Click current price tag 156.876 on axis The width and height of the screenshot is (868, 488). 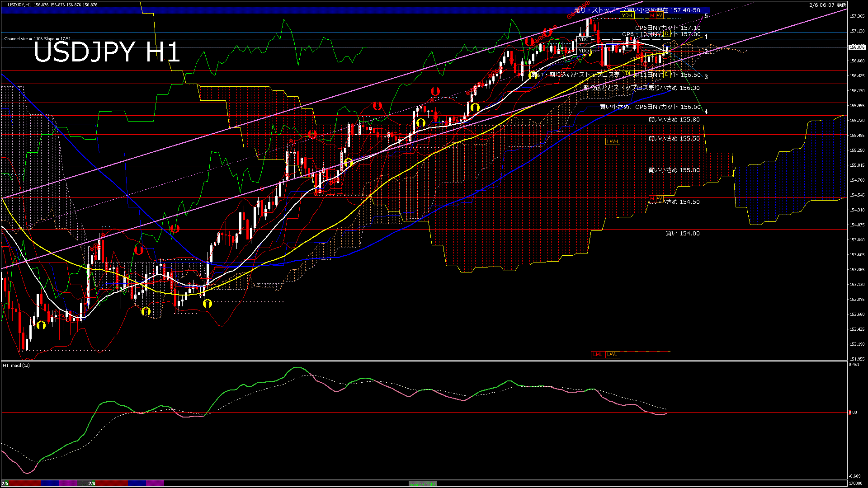tap(857, 47)
